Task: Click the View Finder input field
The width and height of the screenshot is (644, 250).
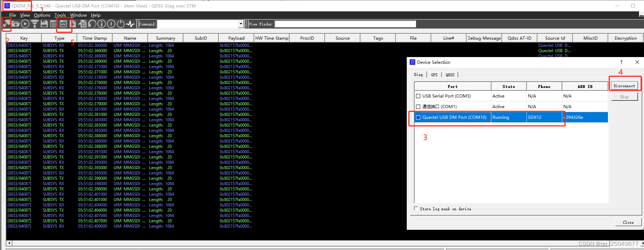Action: 345,24
